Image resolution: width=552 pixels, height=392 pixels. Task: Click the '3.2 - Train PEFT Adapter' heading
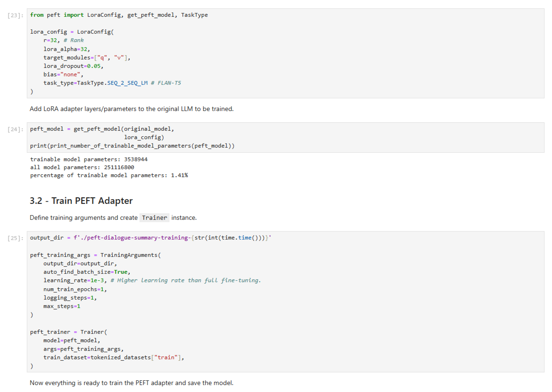coord(81,201)
